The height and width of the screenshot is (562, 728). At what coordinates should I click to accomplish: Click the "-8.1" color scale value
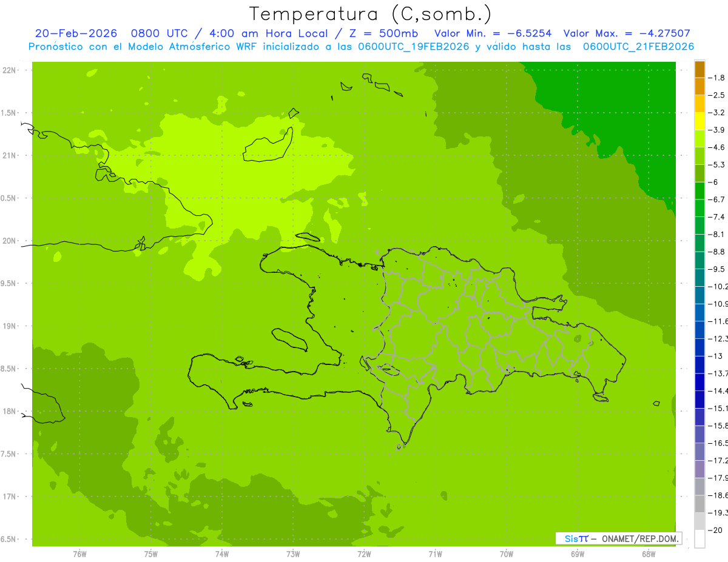click(717, 235)
